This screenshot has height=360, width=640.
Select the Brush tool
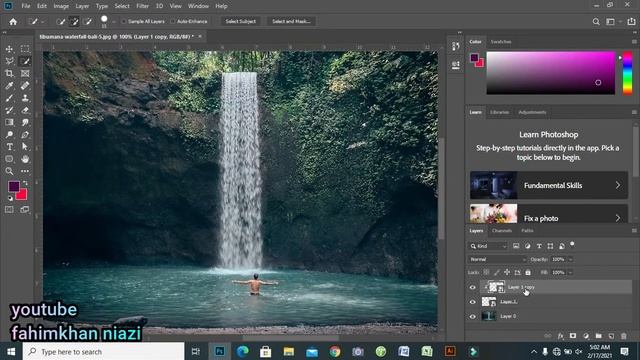(x=9, y=98)
